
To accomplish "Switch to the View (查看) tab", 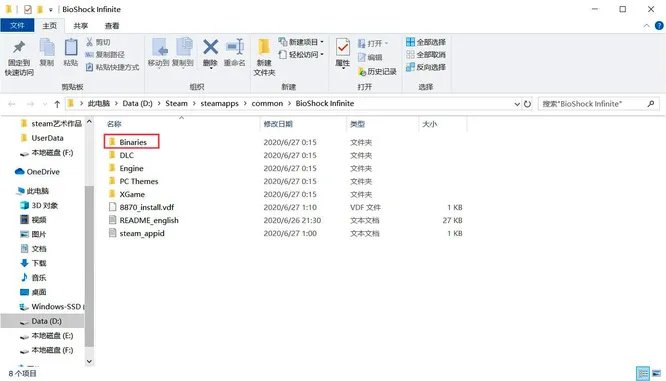I will [112, 25].
